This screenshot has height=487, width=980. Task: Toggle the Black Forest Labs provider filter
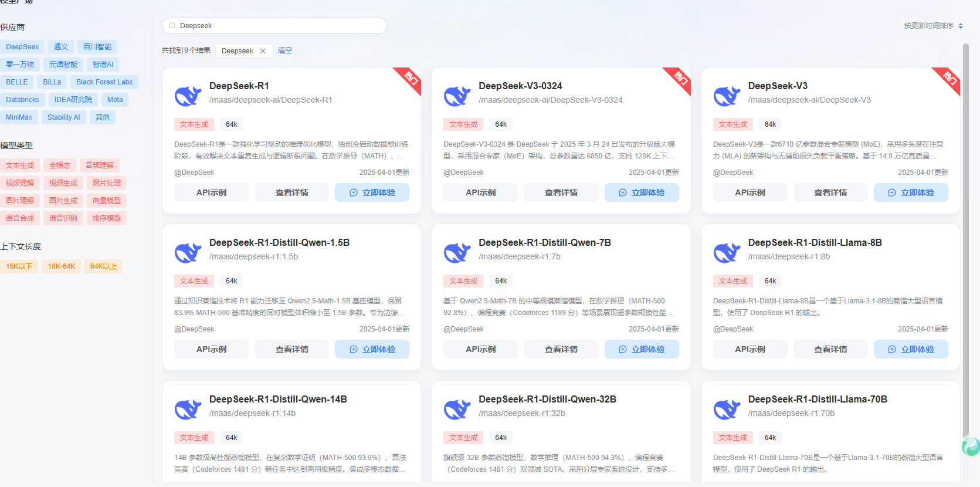pyautogui.click(x=104, y=82)
